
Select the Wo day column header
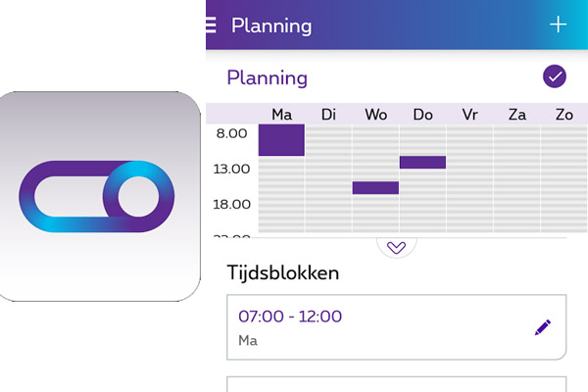click(375, 115)
